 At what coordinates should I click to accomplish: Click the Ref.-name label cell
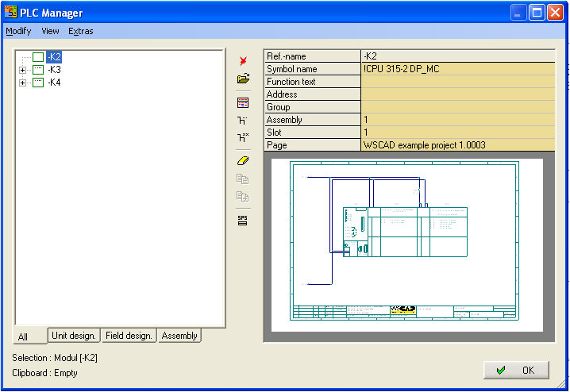pos(312,56)
